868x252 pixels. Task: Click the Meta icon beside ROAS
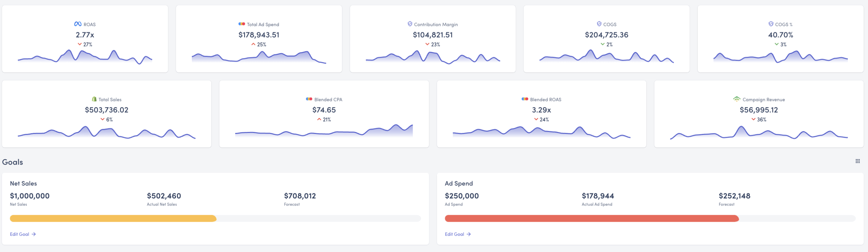(x=78, y=24)
